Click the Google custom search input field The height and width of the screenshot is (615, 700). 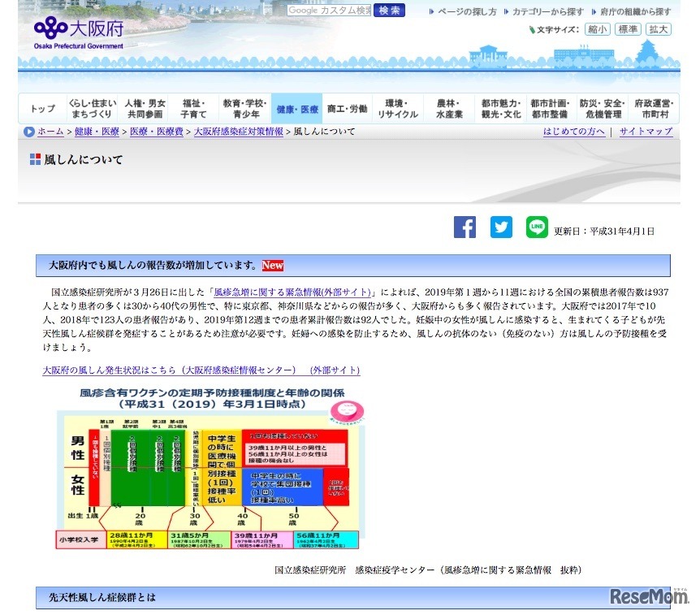(328, 10)
